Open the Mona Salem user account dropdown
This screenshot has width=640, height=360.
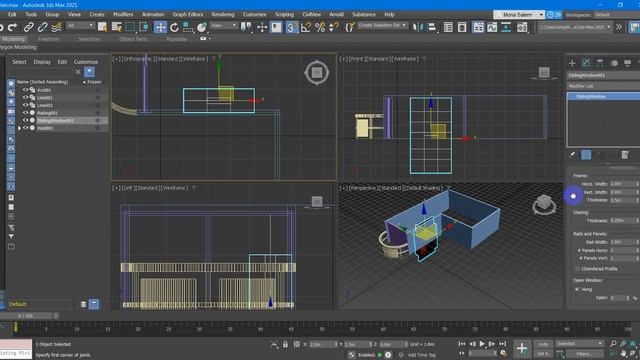click(x=519, y=15)
